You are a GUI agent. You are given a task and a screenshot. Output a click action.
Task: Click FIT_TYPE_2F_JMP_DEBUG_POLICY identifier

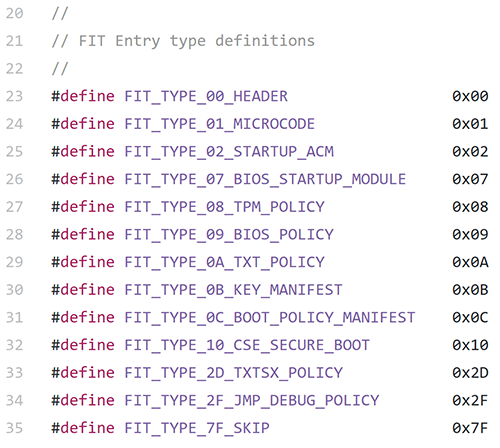tap(252, 401)
